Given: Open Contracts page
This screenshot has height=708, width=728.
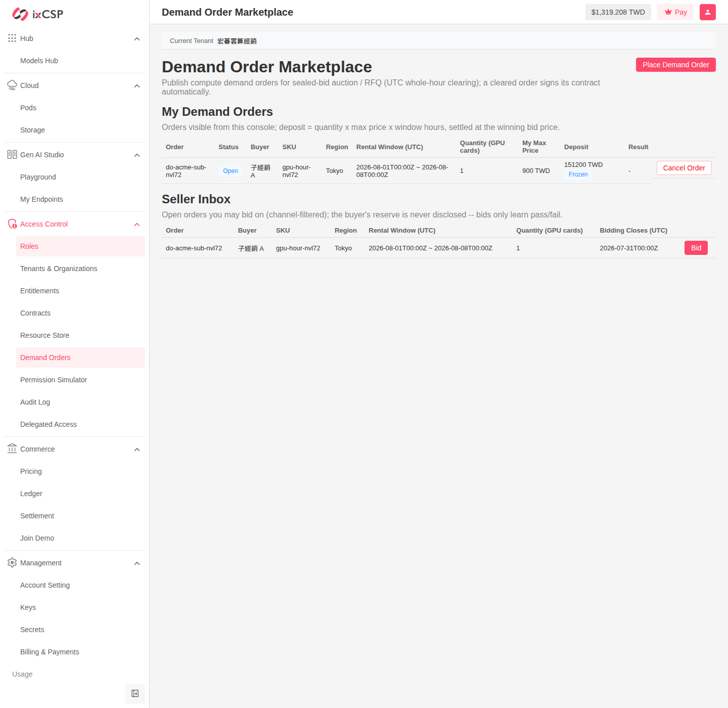Looking at the screenshot, I should tap(80, 313).
